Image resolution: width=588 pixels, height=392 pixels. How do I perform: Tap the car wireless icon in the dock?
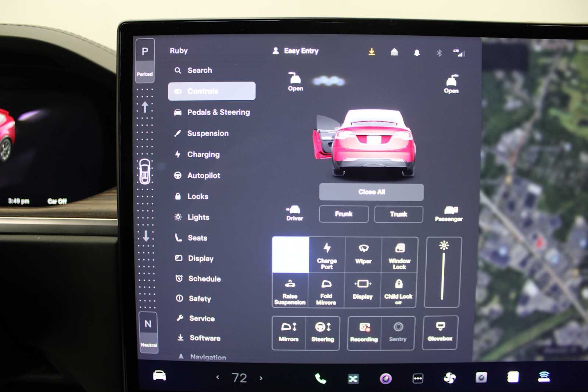(x=544, y=377)
